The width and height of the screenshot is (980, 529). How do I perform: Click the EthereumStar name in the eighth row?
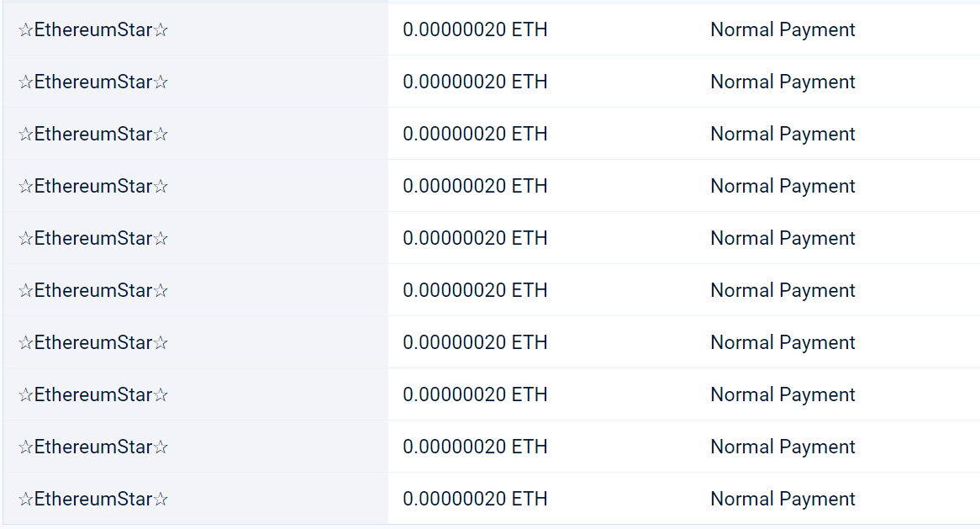93,395
